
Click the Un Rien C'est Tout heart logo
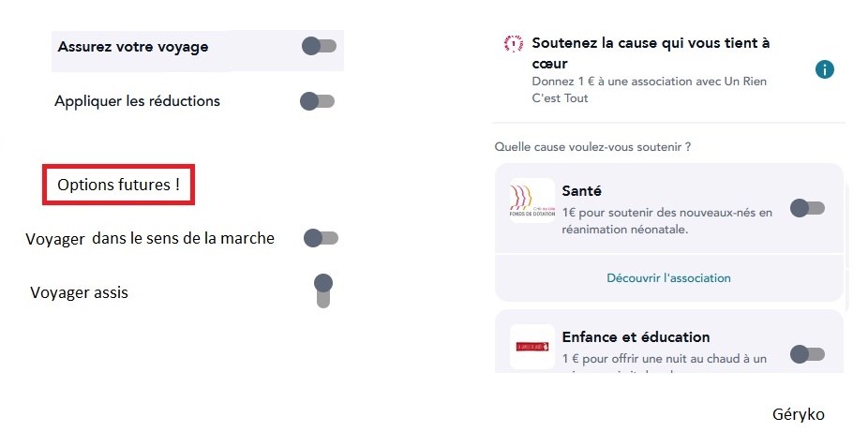coord(513,43)
